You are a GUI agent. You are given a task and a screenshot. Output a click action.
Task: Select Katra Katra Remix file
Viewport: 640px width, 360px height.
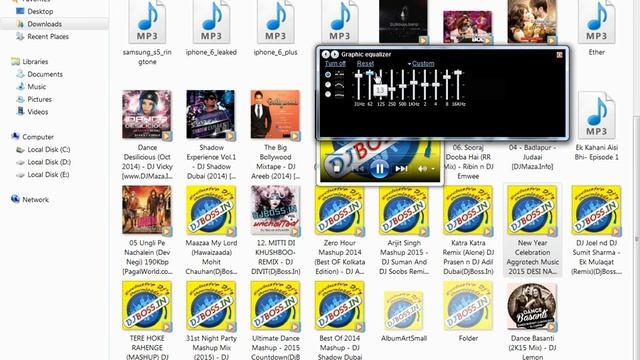[x=468, y=231]
